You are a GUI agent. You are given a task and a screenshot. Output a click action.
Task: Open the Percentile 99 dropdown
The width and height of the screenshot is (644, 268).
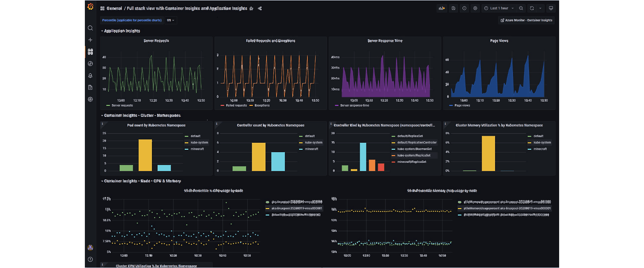tap(171, 20)
